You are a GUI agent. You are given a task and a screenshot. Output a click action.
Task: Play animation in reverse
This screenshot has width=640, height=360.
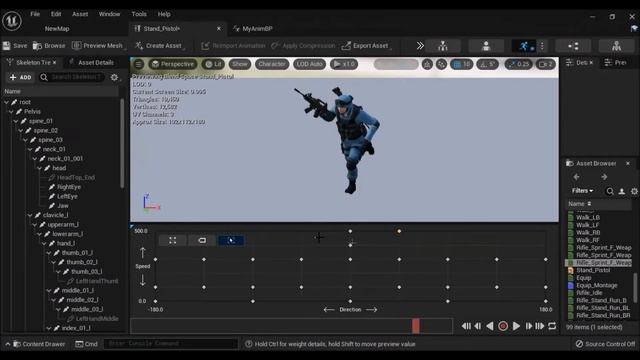[x=489, y=326]
